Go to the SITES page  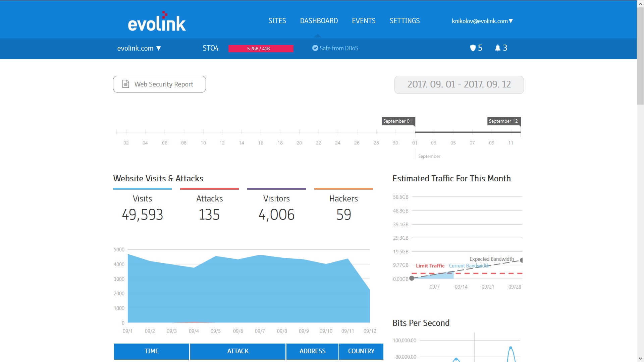[277, 21]
